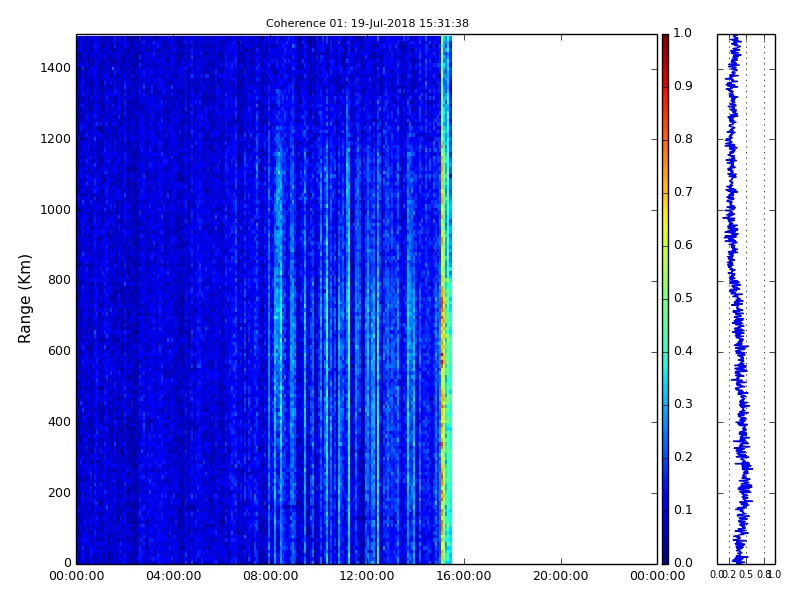Click the 0 range tick label
Image resolution: width=800 pixels, height=600 pixels.
(x=67, y=563)
